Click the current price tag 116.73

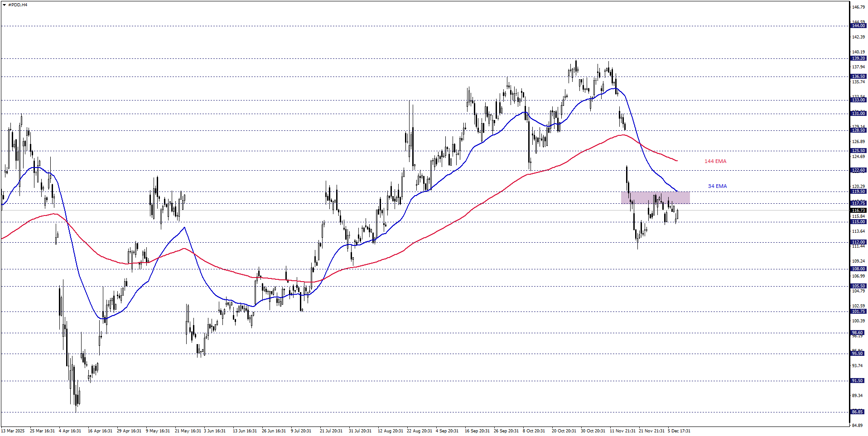(x=858, y=210)
